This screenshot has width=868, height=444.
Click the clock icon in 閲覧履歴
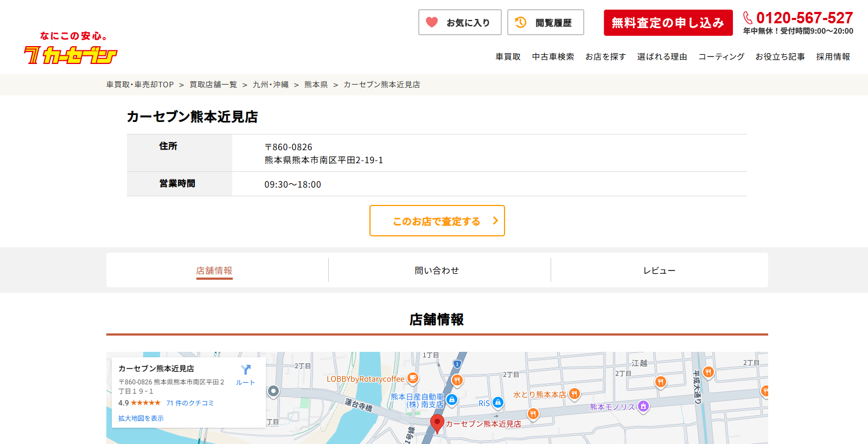[x=521, y=22]
